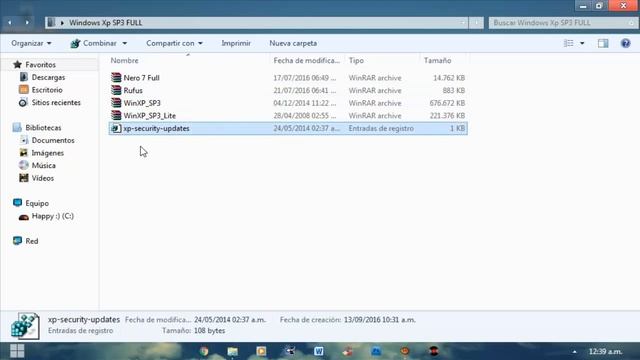Show hidden system tray icons
640x360 pixels.
click(574, 351)
